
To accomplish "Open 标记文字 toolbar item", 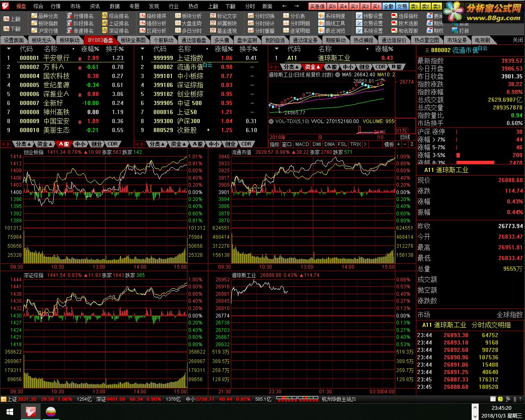I will pyautogui.click(x=224, y=16).
